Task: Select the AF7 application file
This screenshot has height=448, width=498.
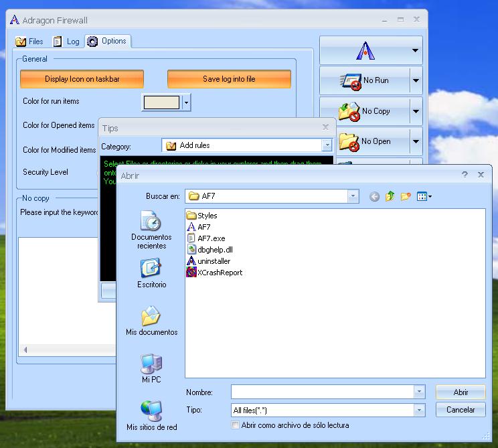Action: tap(199, 227)
